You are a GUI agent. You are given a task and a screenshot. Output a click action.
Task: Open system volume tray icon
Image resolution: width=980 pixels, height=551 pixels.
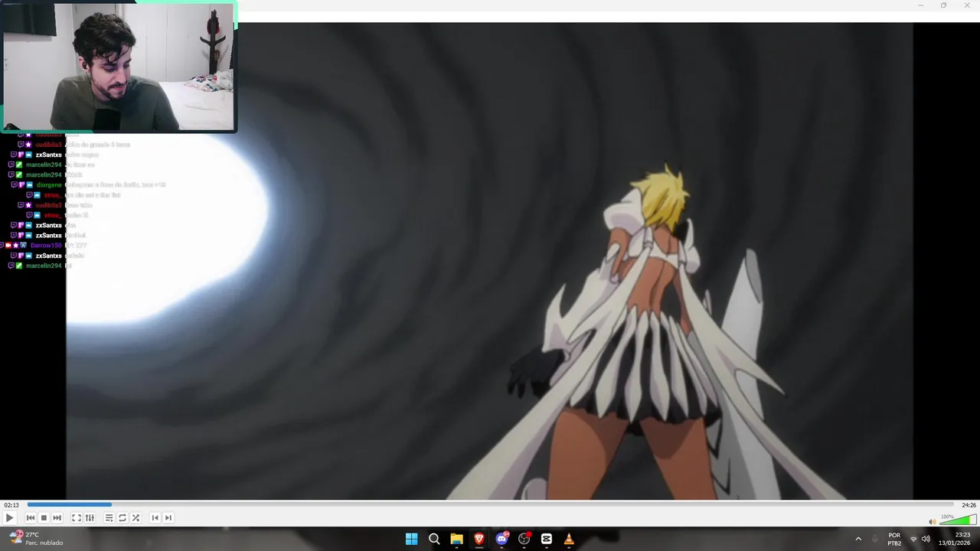[926, 539]
